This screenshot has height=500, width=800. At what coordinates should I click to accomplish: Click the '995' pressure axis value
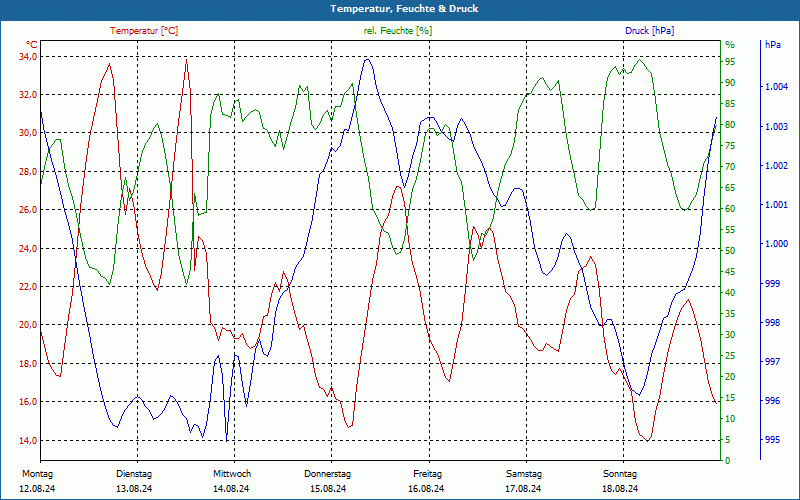(772, 440)
